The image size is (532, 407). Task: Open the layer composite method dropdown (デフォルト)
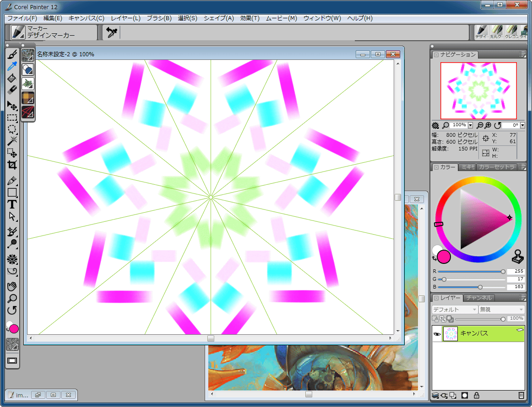(455, 310)
